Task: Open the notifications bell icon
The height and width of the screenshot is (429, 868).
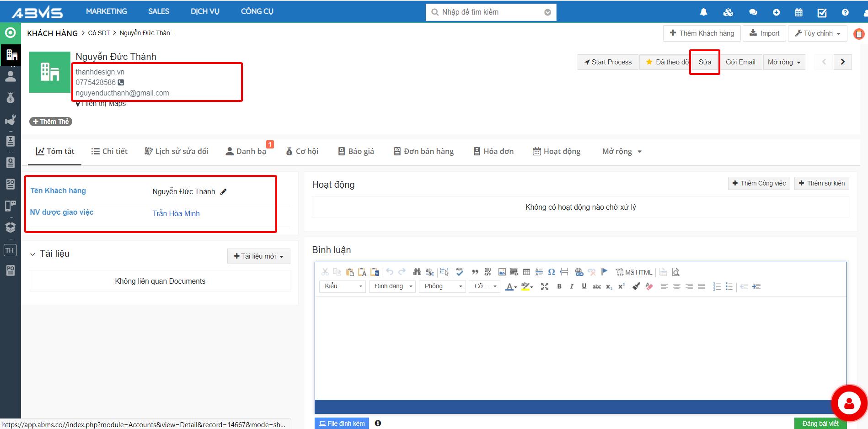Action: click(703, 12)
